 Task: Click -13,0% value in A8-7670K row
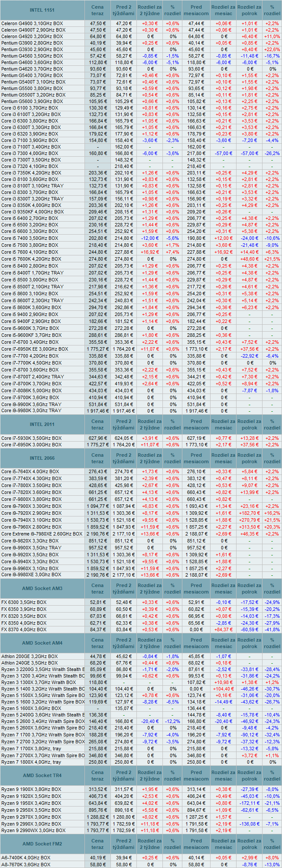(x=272, y=865)
